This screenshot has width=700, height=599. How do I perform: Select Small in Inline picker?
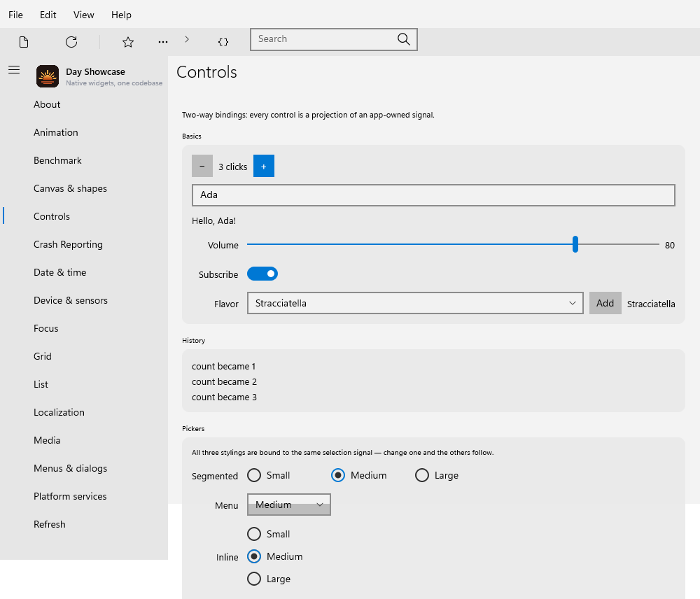click(268, 535)
